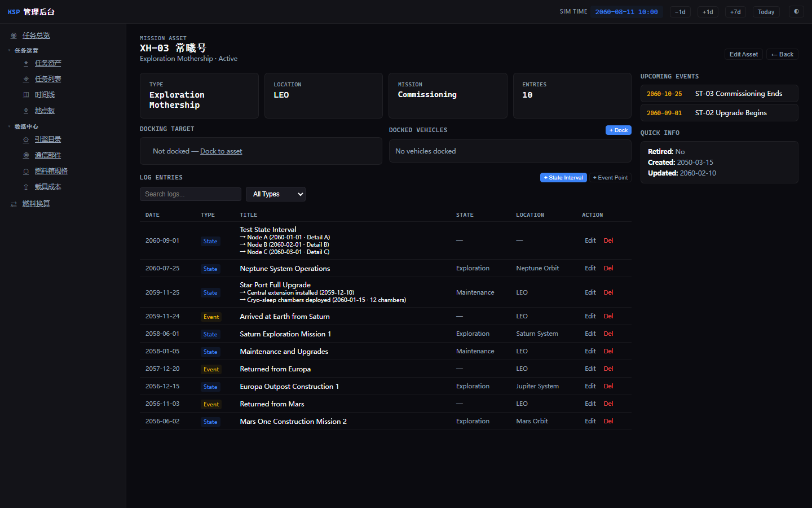The height and width of the screenshot is (508, 812).
Task: Click the 2056-06-02 date cell
Action: [x=162, y=421]
